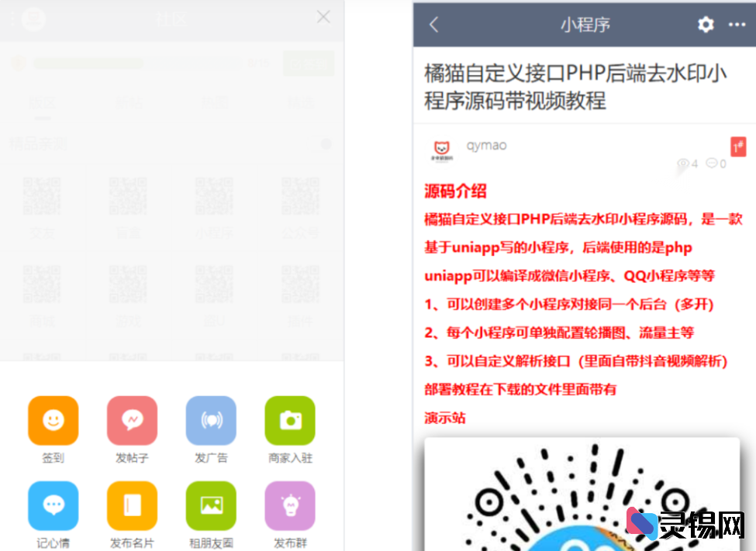
Task: Visit the 演示站 demo site link
Action: point(444,417)
